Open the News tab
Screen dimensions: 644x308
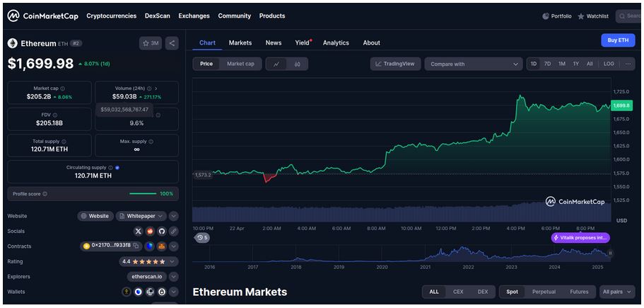point(274,42)
